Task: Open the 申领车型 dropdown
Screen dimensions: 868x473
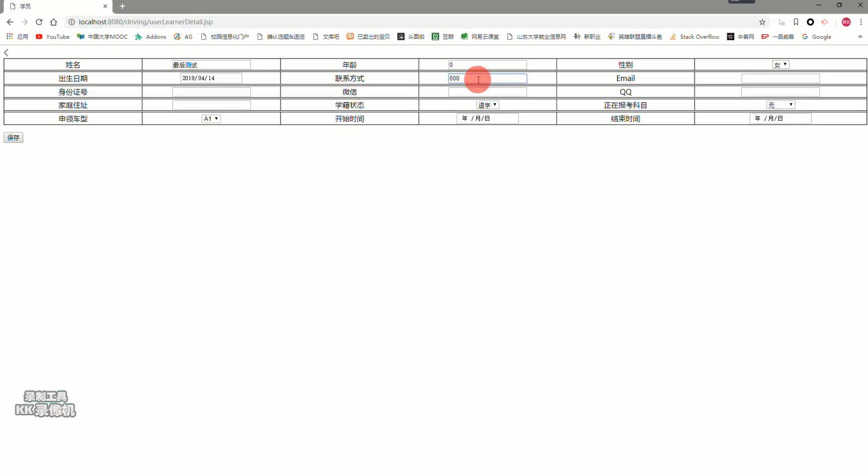Action: tap(211, 118)
